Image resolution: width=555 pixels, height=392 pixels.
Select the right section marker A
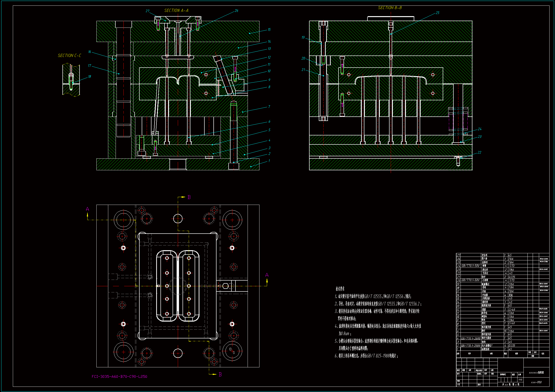coord(267,275)
